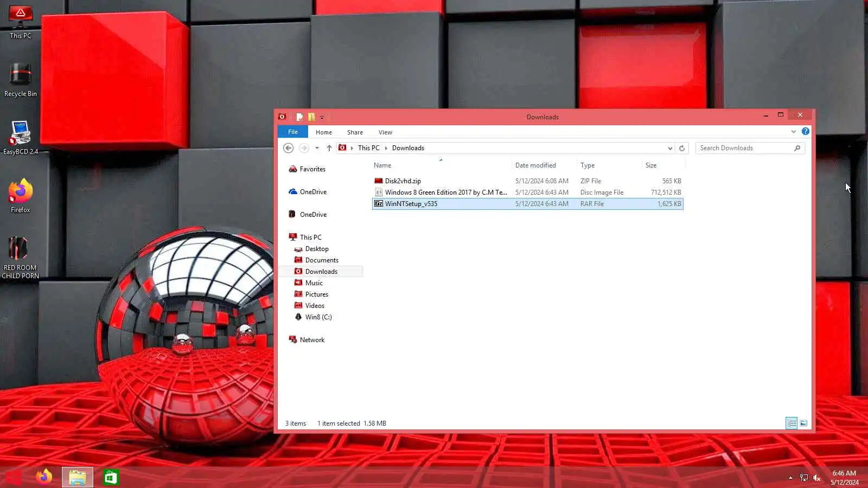Image resolution: width=868 pixels, height=488 pixels.
Task: Show hidden system tray icons
Action: click(790, 478)
